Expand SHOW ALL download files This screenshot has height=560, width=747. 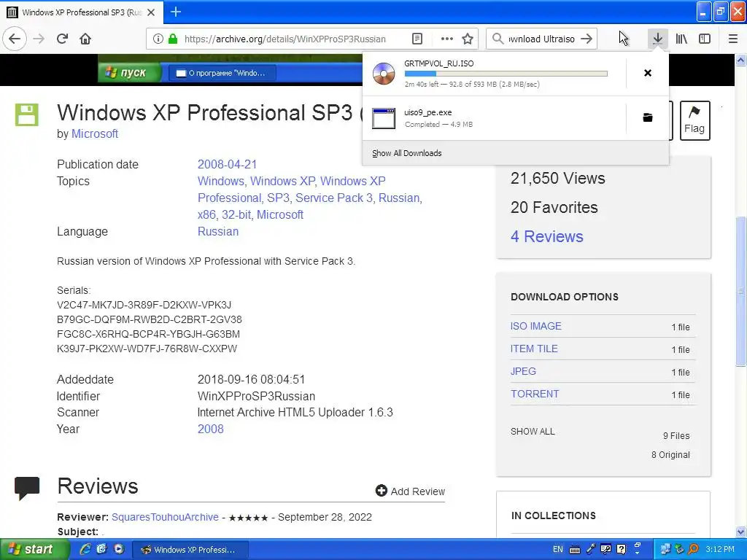pos(533,432)
